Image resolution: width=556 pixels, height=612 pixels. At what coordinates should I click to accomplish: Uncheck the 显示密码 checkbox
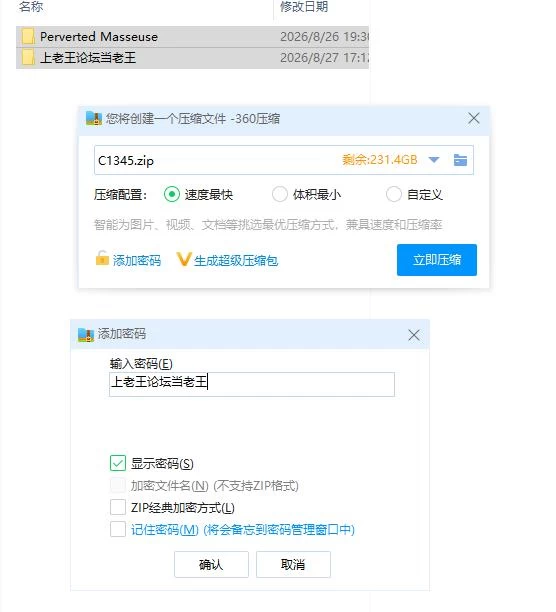118,463
